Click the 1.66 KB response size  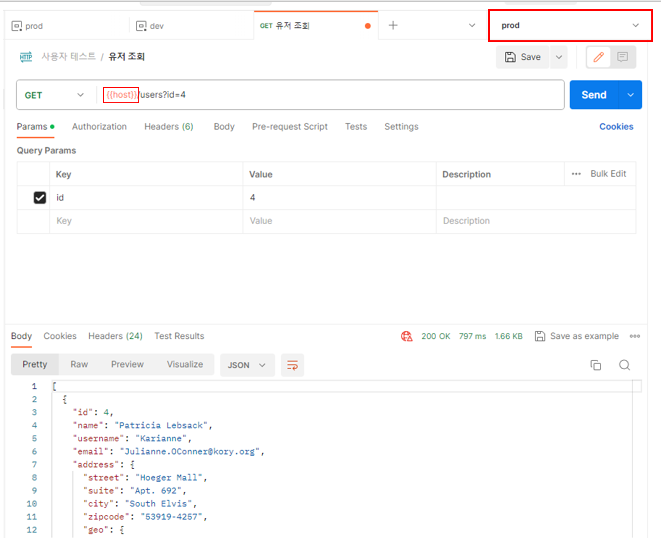tap(508, 336)
